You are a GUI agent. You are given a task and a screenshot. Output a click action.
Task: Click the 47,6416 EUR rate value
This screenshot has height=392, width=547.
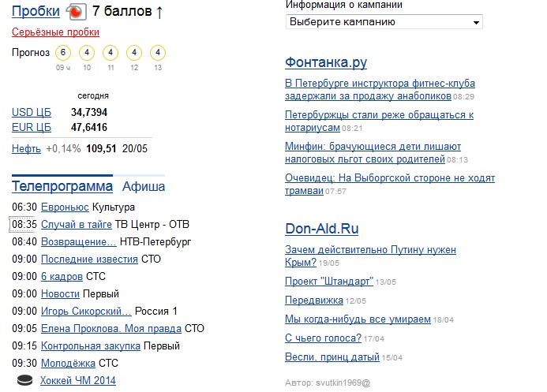click(89, 127)
